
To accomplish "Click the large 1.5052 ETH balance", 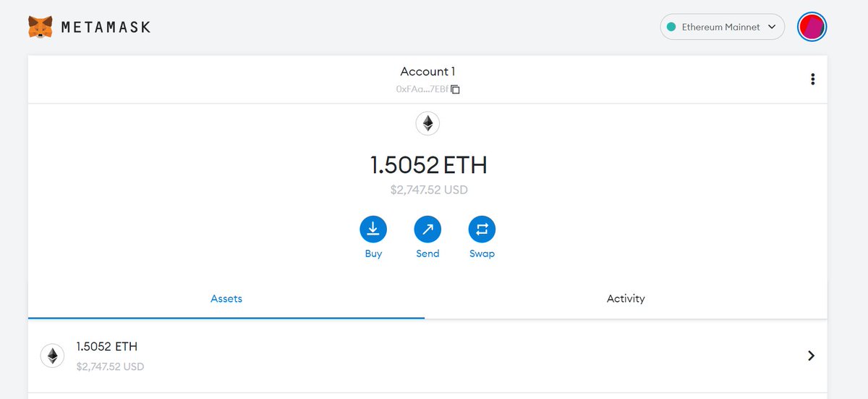I will click(428, 165).
